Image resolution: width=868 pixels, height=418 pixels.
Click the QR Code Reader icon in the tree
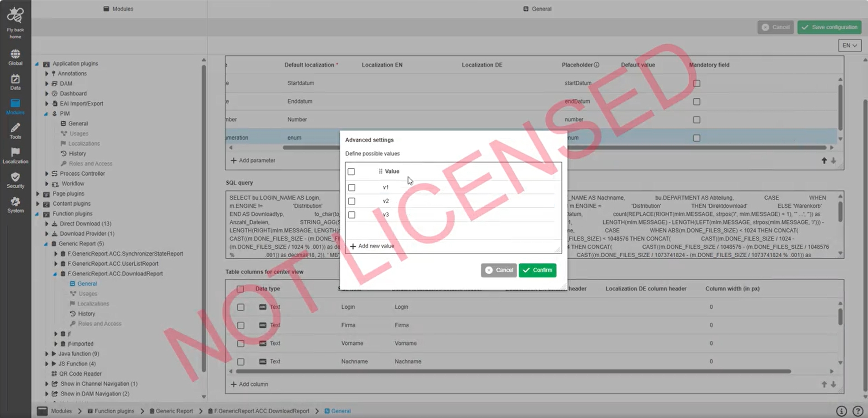click(54, 374)
